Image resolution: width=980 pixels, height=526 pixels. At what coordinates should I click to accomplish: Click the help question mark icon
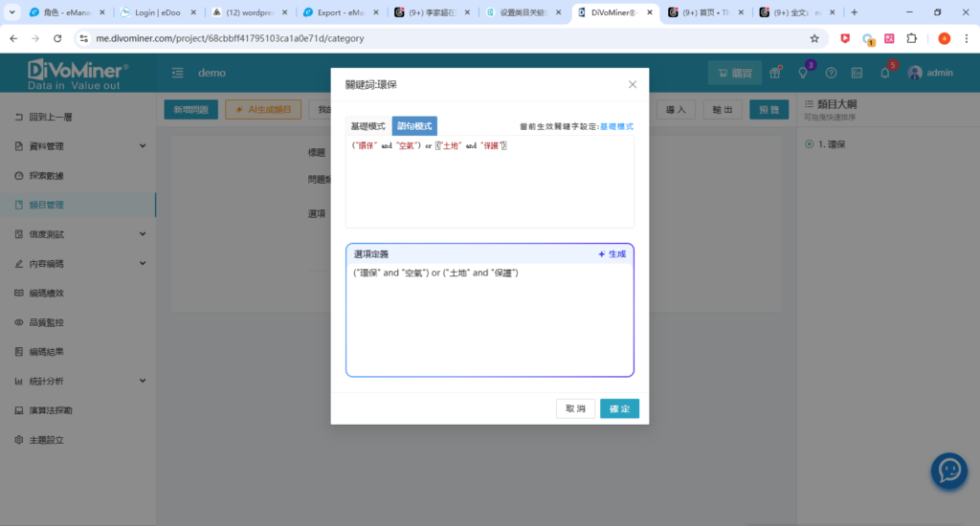(831, 74)
